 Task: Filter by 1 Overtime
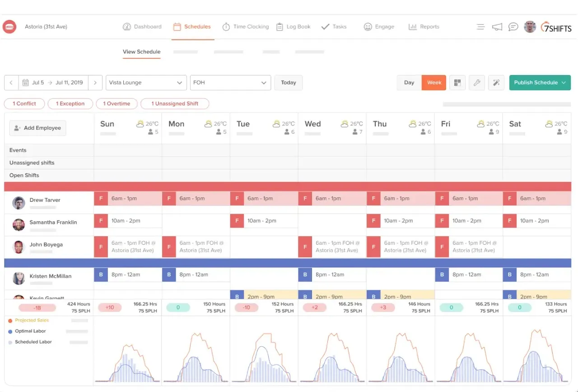click(117, 104)
